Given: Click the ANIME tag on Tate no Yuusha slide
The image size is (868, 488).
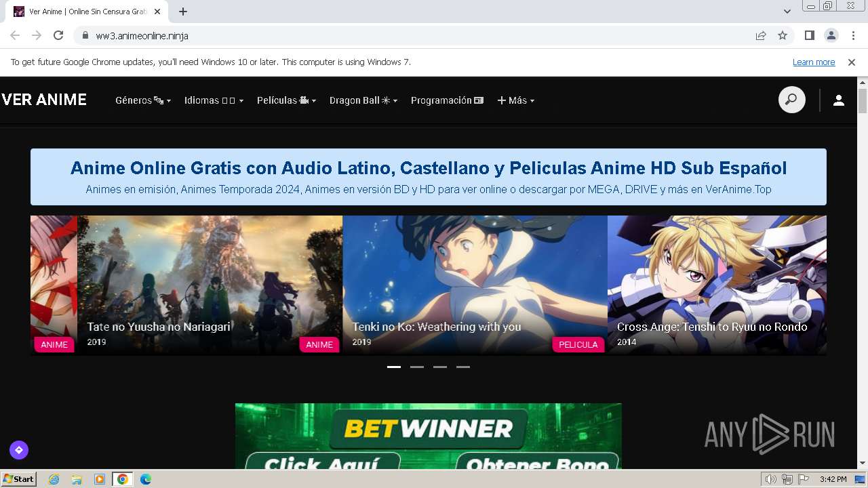Looking at the screenshot, I should pos(319,344).
